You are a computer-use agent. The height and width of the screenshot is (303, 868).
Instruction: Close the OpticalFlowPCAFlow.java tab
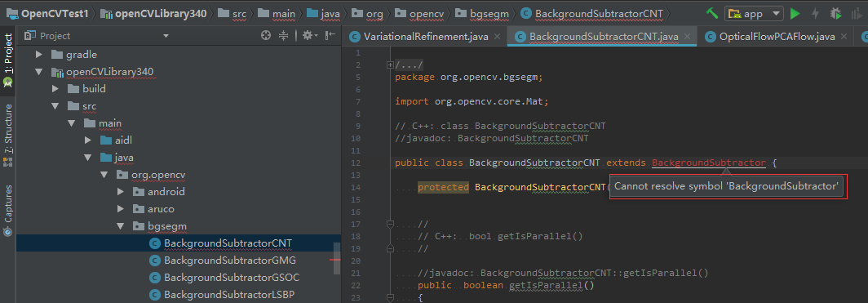click(x=844, y=37)
